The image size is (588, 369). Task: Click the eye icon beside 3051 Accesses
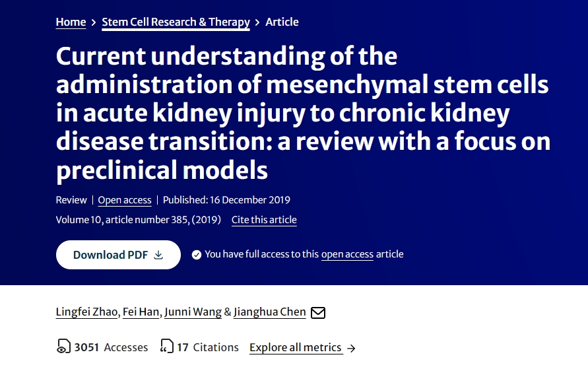[63, 347]
